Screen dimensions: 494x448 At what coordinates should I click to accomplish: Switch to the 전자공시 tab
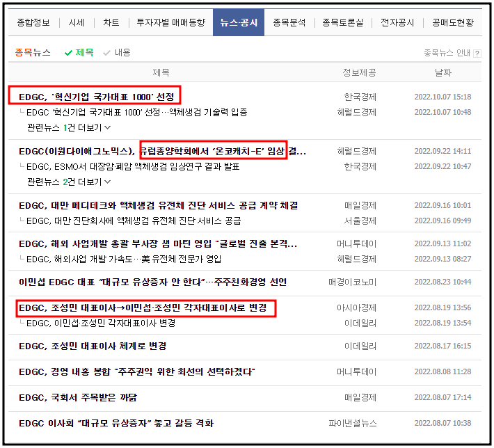click(397, 22)
